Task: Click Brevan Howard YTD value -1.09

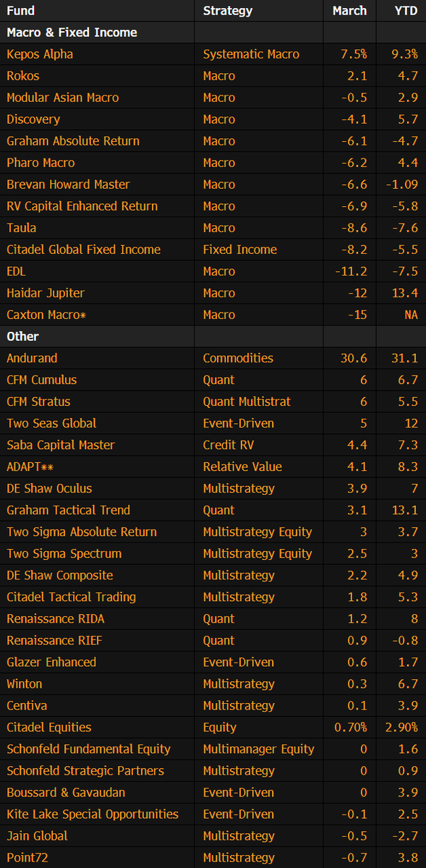Action: point(401,184)
